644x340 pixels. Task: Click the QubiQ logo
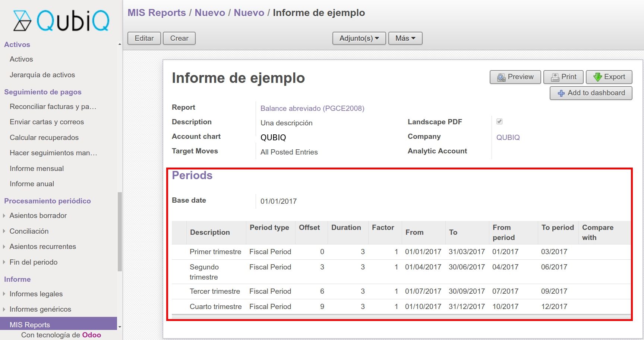tap(61, 21)
